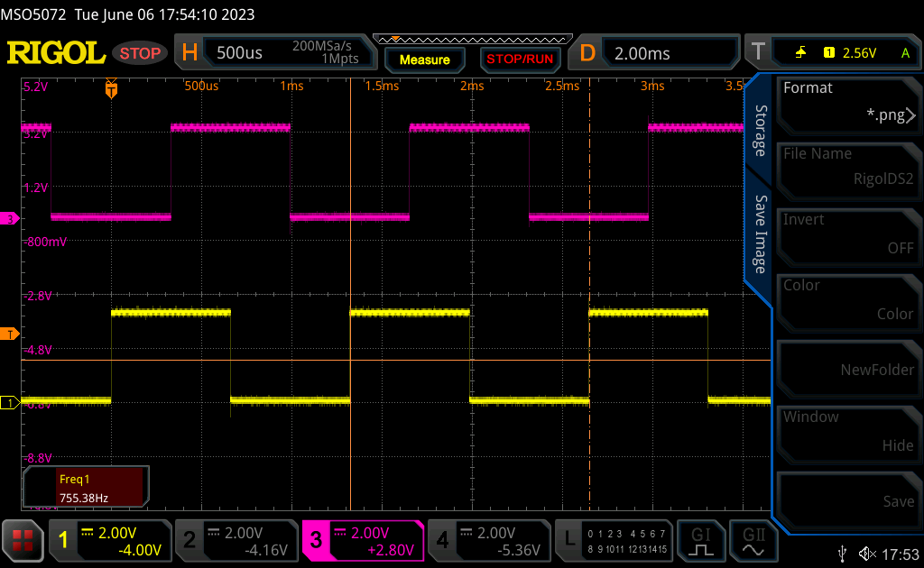924x568 pixels.
Task: Tap the muted speaker icon
Action: pos(867,554)
